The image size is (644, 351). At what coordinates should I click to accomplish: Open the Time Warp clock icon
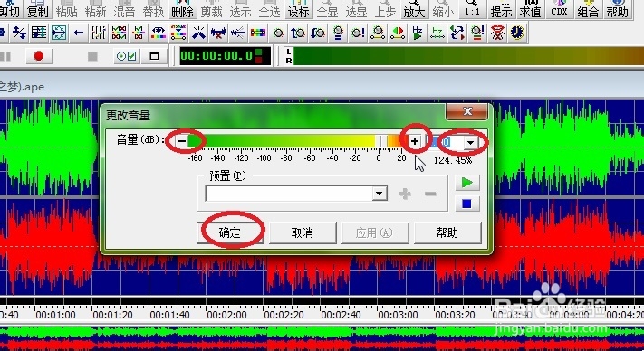pos(517,33)
